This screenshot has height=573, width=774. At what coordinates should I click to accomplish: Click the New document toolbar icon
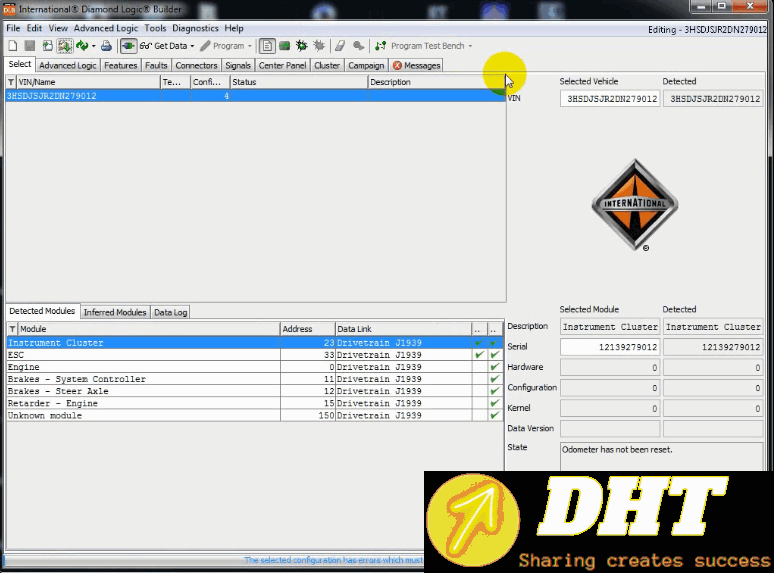coord(13,46)
